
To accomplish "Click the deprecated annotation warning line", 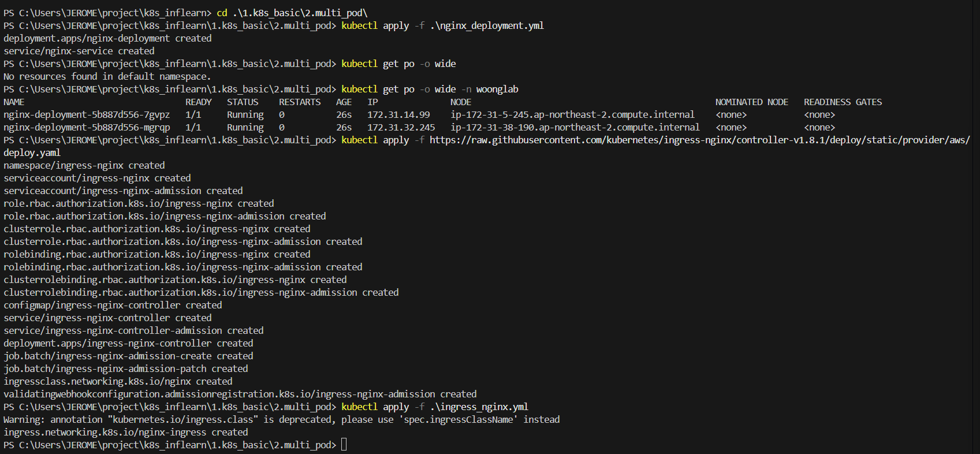I will point(281,420).
